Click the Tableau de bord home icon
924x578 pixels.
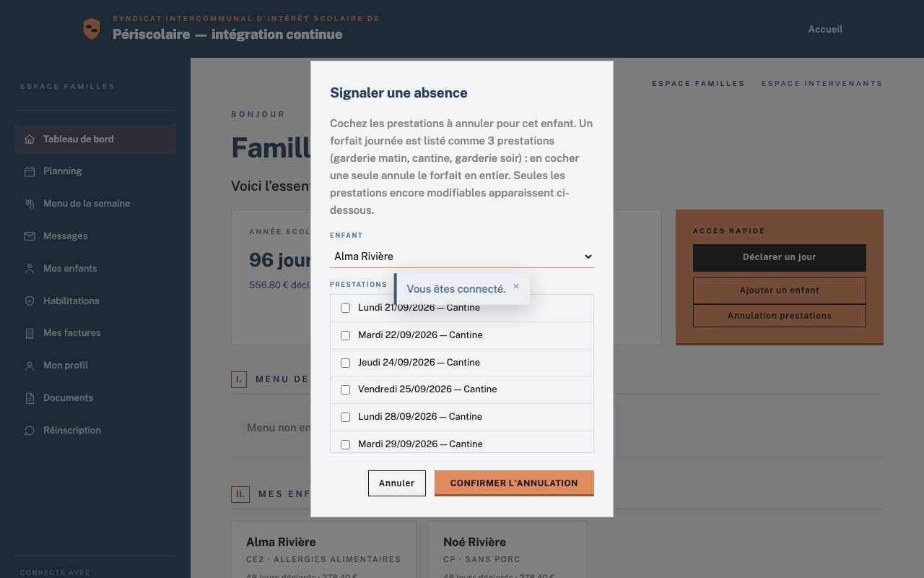point(30,139)
